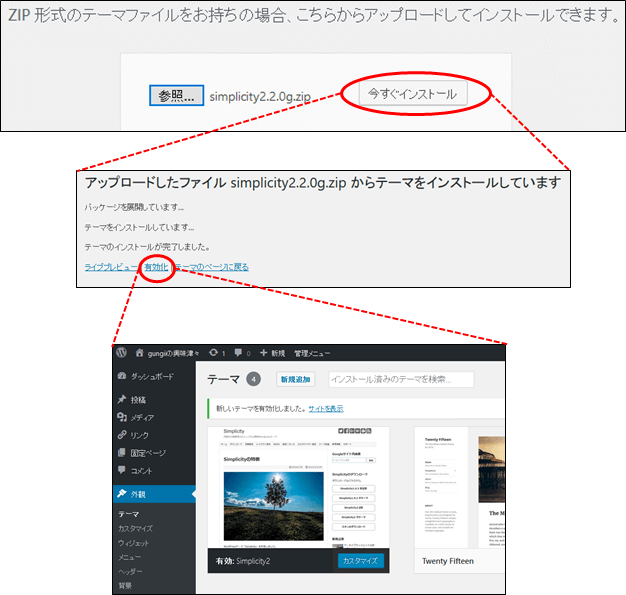Open 背景 in the sidebar submenu

click(x=125, y=585)
